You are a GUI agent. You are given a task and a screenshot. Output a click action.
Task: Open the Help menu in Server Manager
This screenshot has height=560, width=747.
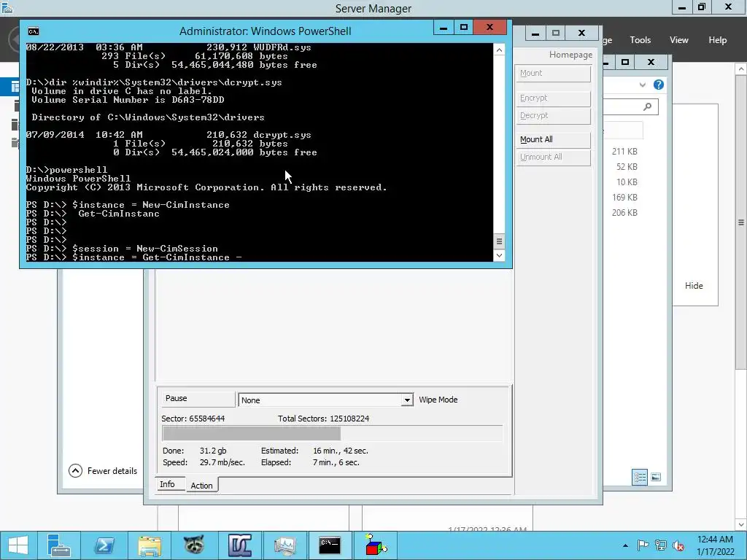[717, 40]
